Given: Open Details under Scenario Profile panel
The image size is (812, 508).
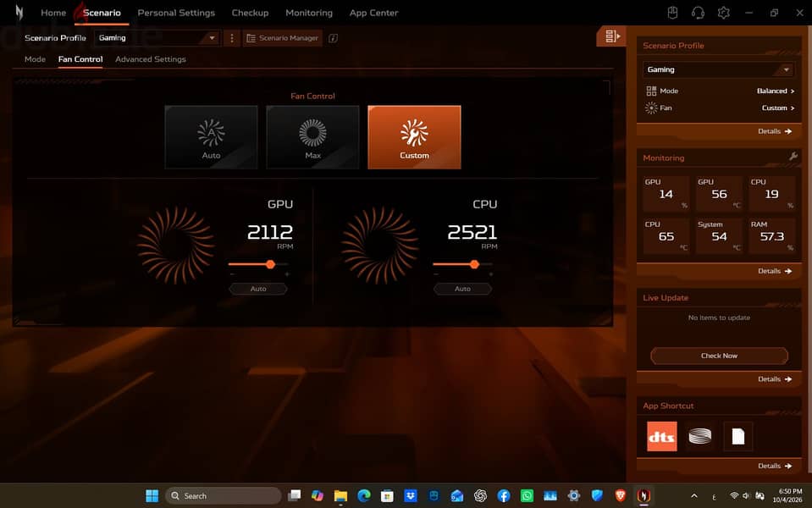Looking at the screenshot, I should click(775, 131).
